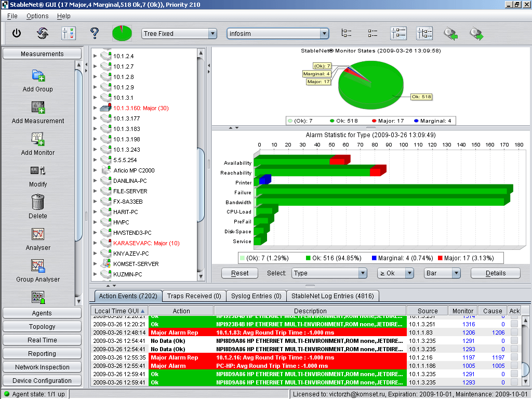This screenshot has width=532, height=399.
Task: Open the Tree Fixed dropdown
Action: point(179,33)
